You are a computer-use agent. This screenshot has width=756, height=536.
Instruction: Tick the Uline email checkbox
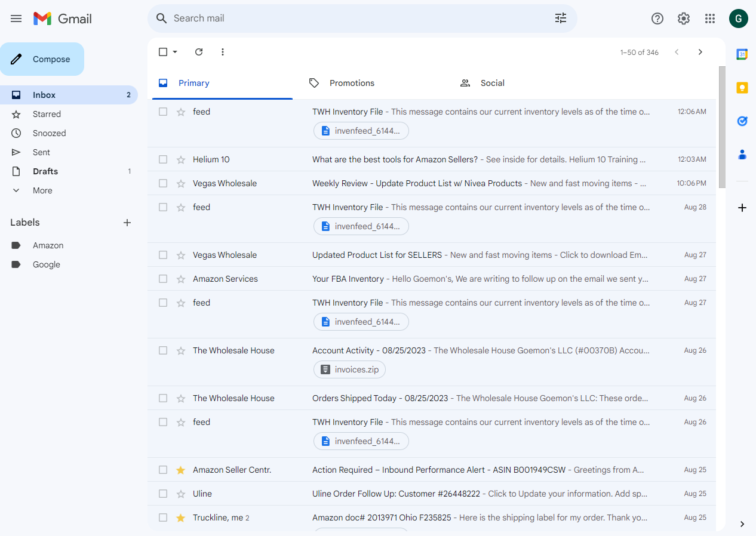(x=163, y=494)
